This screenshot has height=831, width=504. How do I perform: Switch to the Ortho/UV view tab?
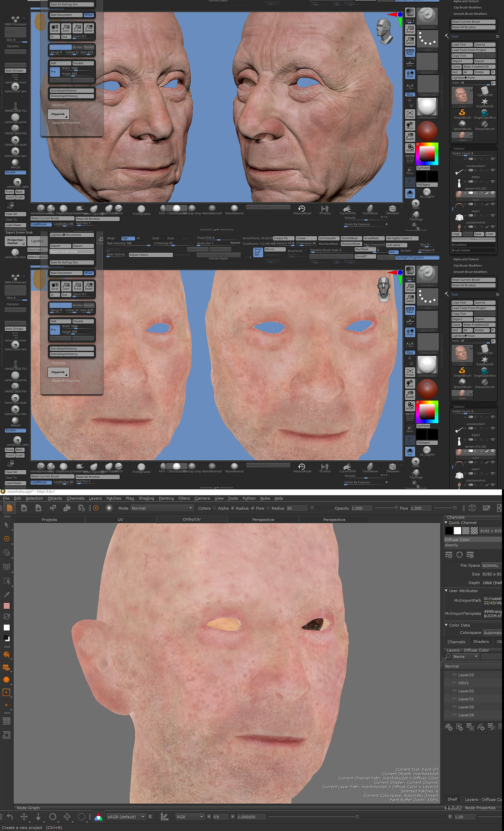pos(192,520)
